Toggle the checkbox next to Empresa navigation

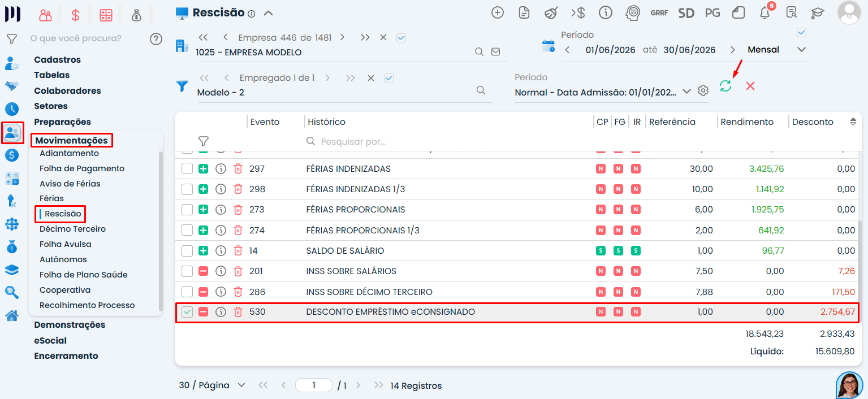pos(401,37)
